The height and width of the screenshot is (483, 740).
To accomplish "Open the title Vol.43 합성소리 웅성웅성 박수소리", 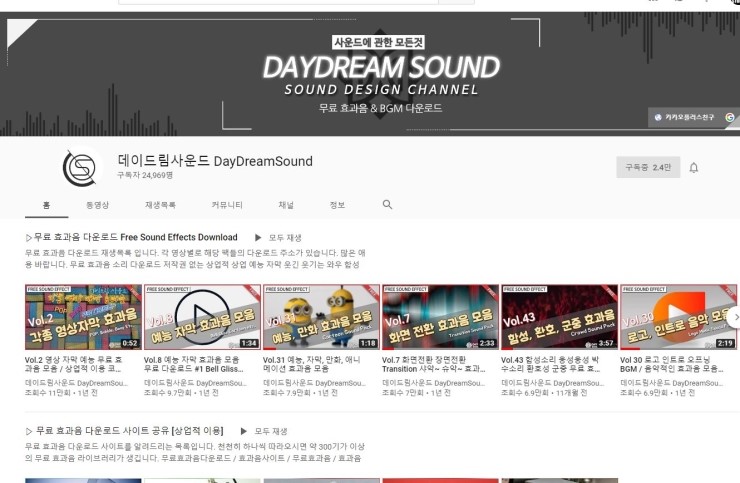I will [550, 364].
